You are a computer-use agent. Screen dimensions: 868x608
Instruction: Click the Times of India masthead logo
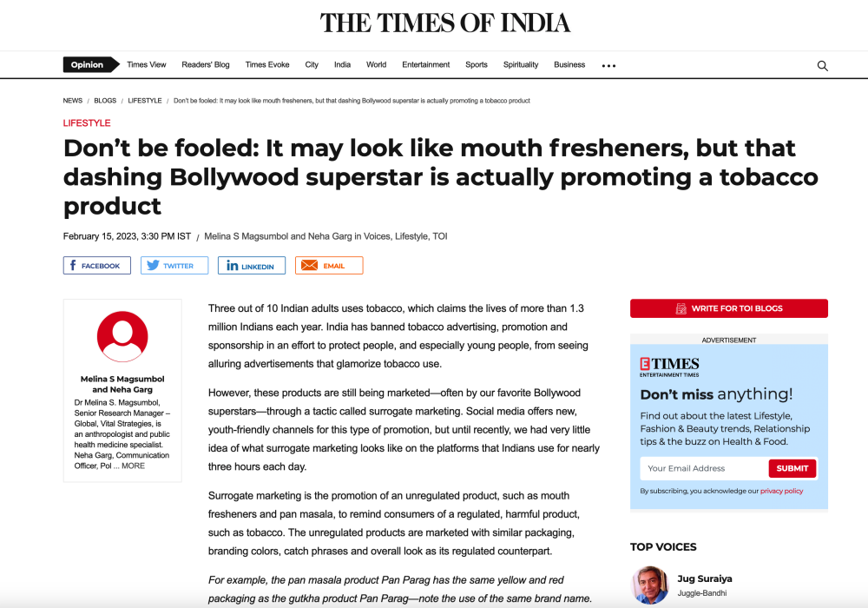point(445,23)
